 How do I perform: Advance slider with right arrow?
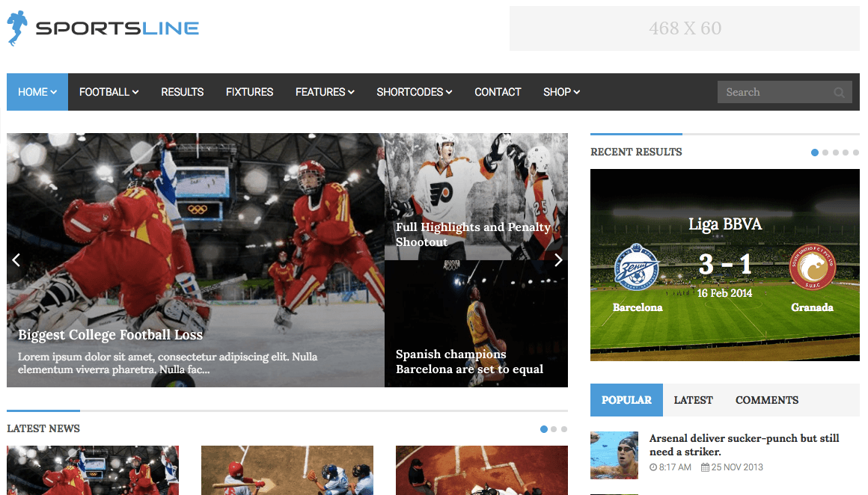pyautogui.click(x=557, y=259)
